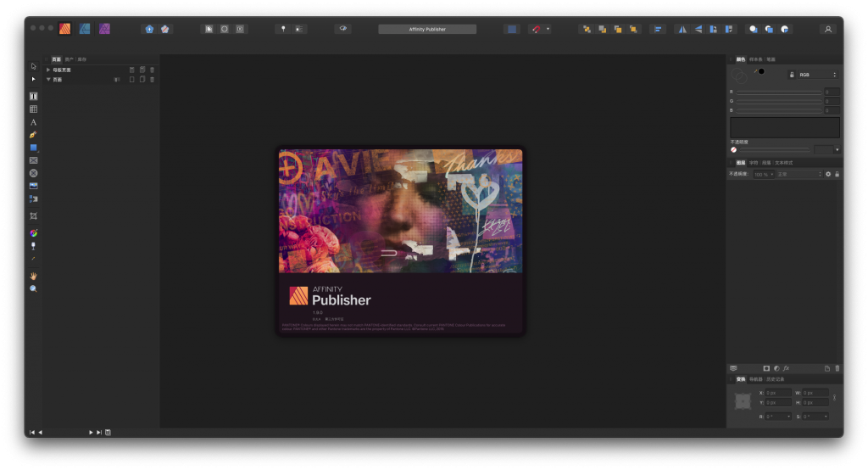Click the Alignment toolbar icon

tap(658, 30)
